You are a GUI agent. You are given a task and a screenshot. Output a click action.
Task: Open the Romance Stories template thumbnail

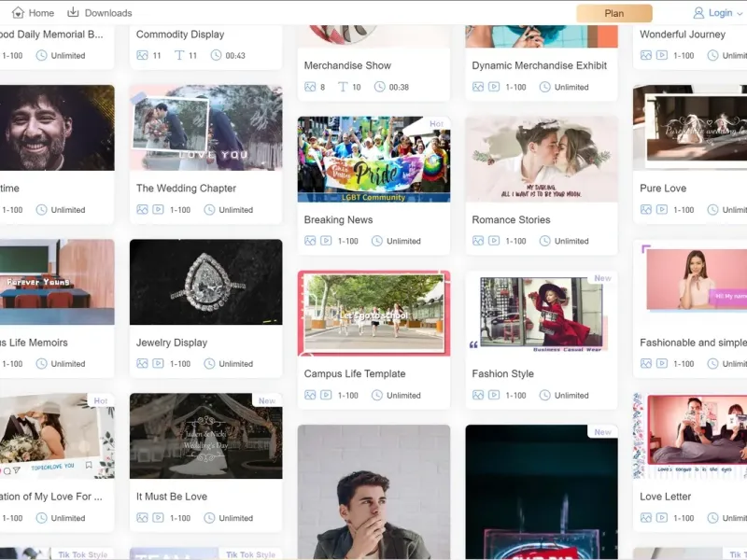tap(542, 159)
